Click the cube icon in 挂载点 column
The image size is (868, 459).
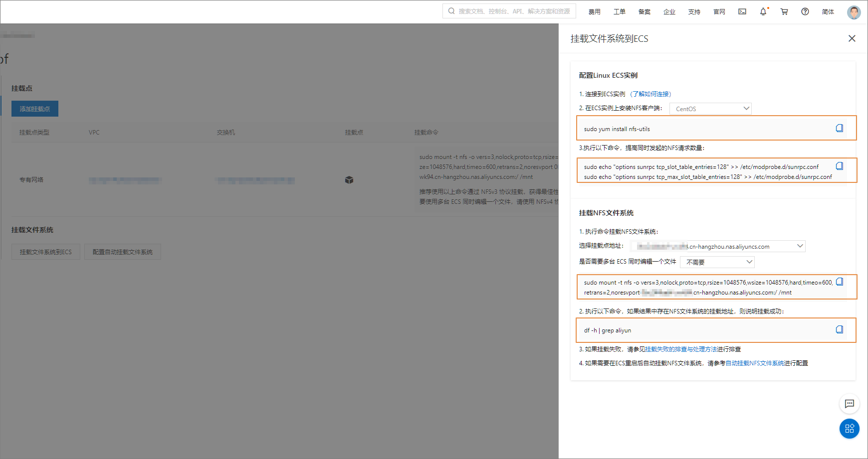tap(349, 180)
